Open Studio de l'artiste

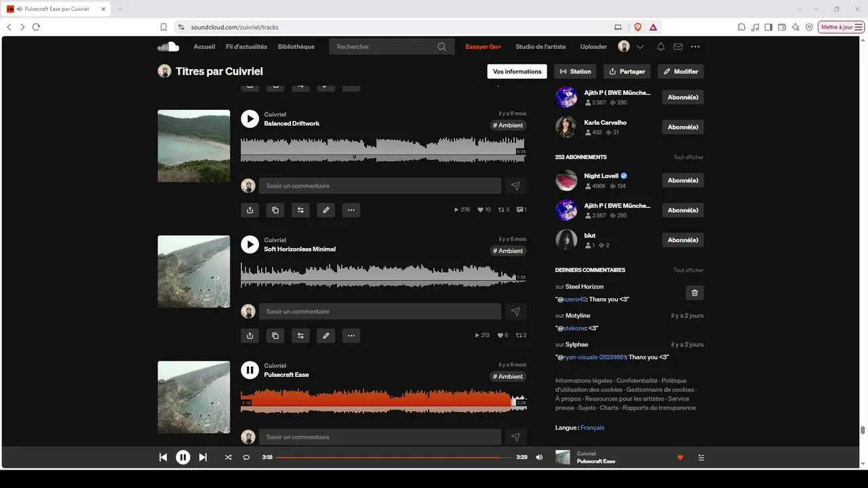coord(540,47)
